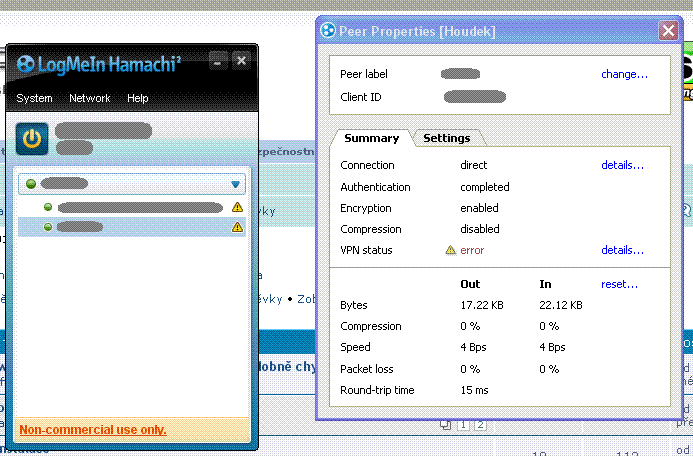Click the 'Out' column header

(x=470, y=284)
